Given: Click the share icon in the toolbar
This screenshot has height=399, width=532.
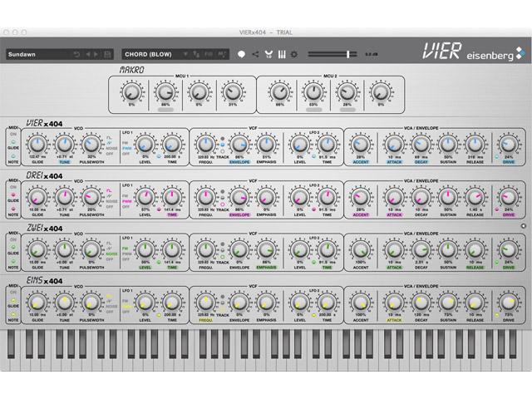Looking at the screenshot, I should [x=255, y=54].
